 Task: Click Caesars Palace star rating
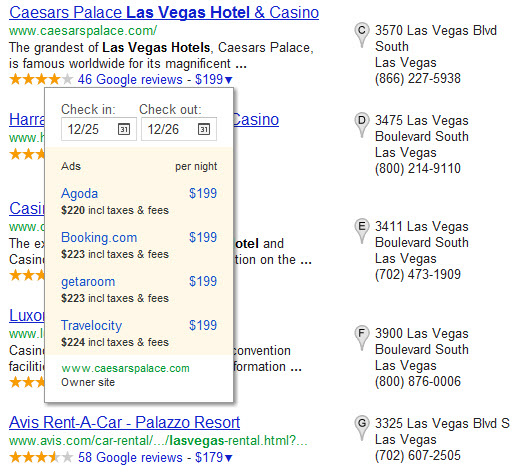[x=41, y=79]
